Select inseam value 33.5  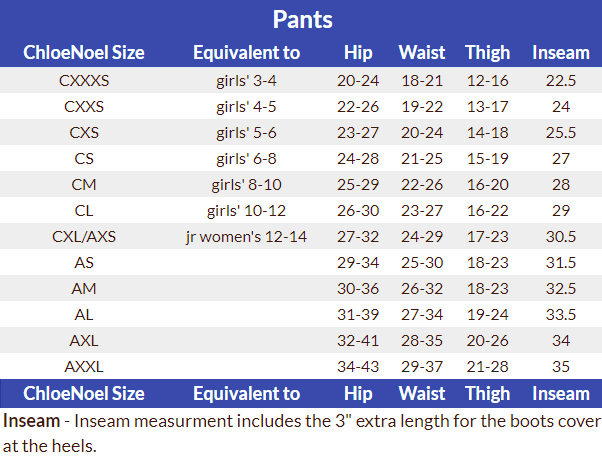click(x=561, y=315)
